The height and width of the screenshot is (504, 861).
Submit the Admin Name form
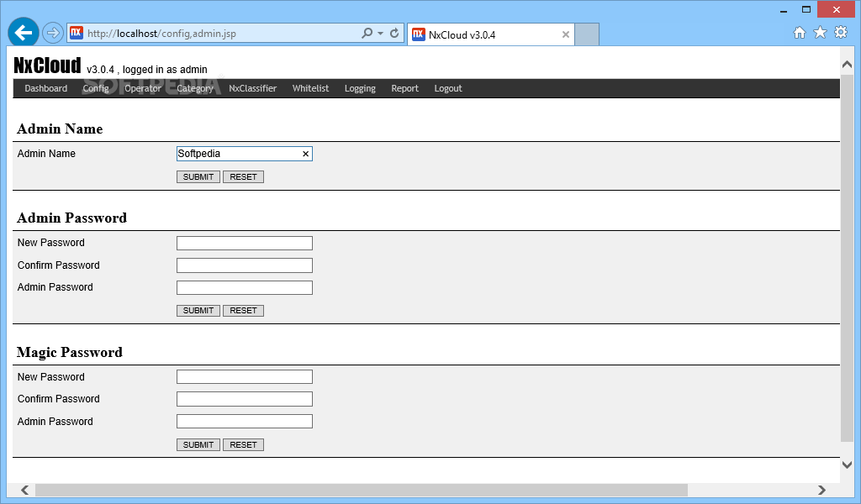click(x=198, y=176)
